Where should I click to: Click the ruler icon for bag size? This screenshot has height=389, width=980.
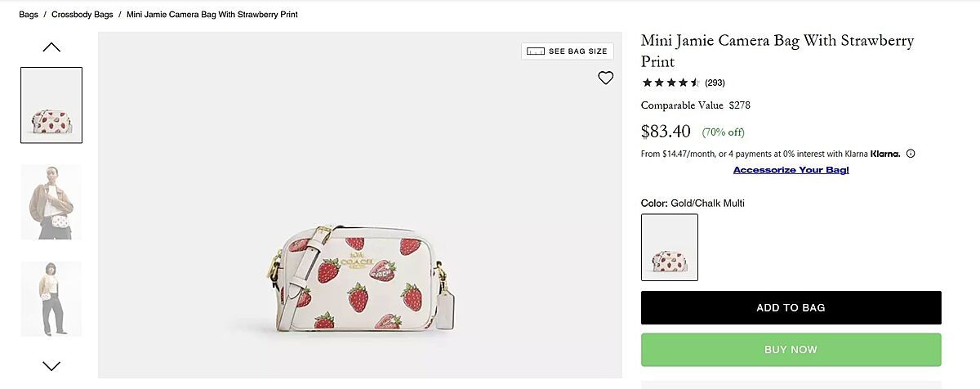536,51
